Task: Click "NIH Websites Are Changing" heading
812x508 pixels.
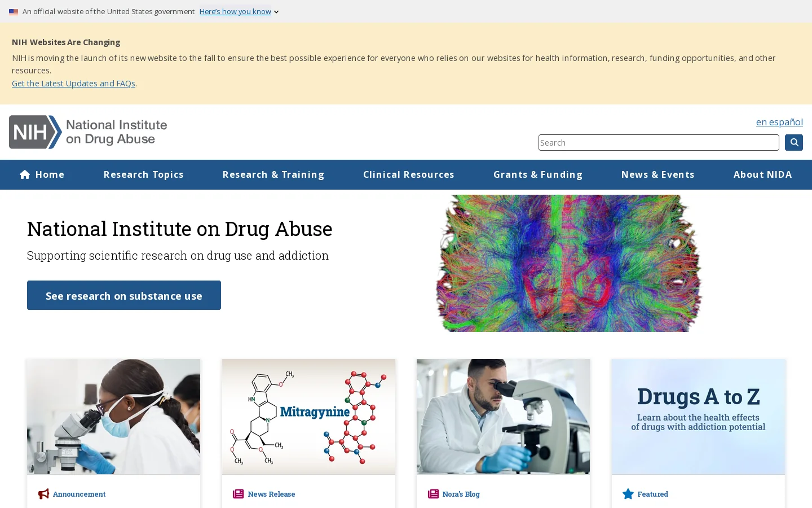Action: coord(66,42)
